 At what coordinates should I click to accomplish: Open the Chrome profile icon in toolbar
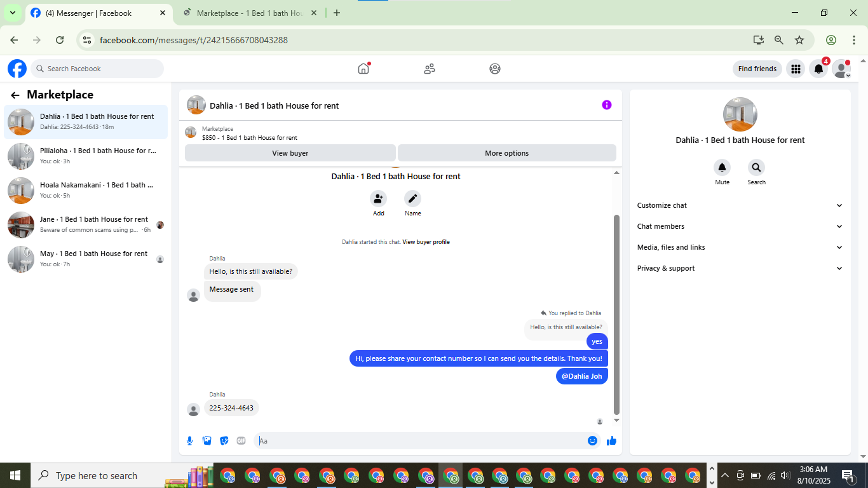831,40
